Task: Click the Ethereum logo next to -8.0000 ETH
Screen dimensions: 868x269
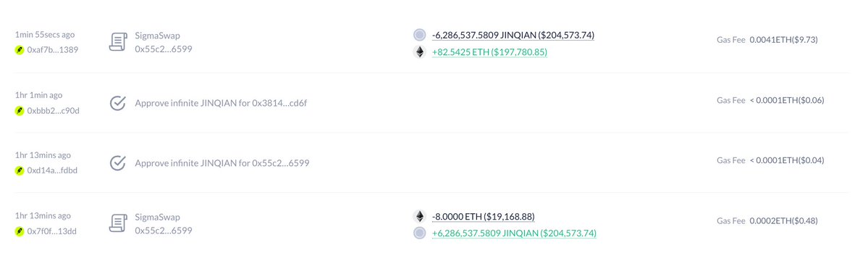Action: pyautogui.click(x=420, y=216)
